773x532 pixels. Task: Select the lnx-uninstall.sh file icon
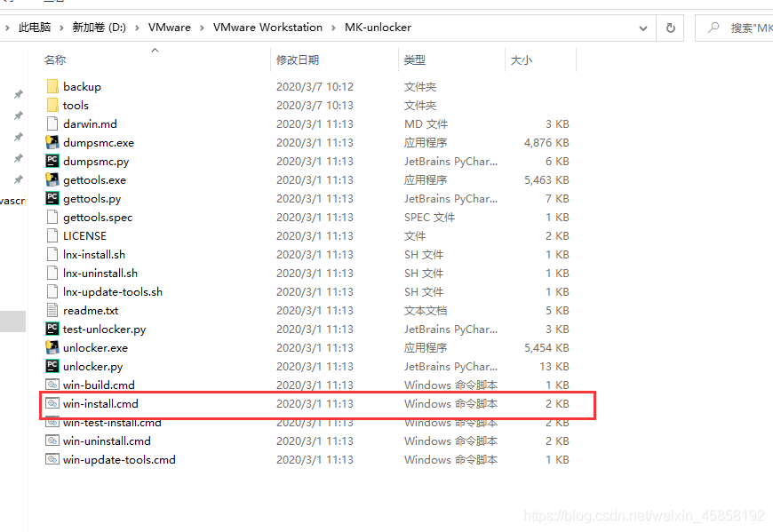(x=52, y=273)
